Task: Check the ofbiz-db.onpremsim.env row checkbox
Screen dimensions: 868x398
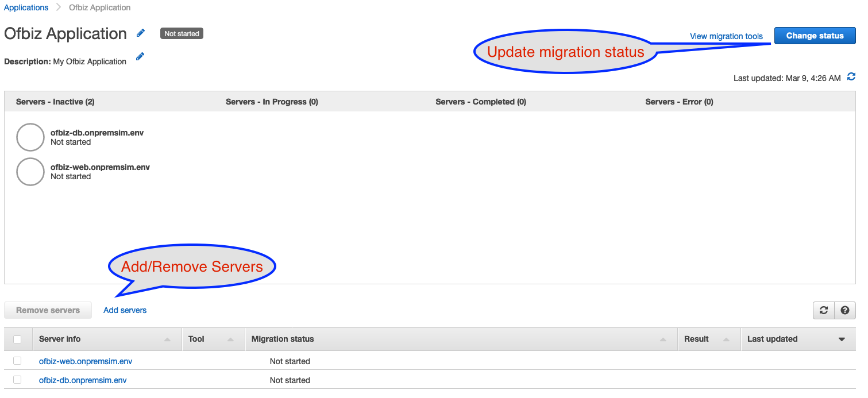Action: [x=17, y=380]
